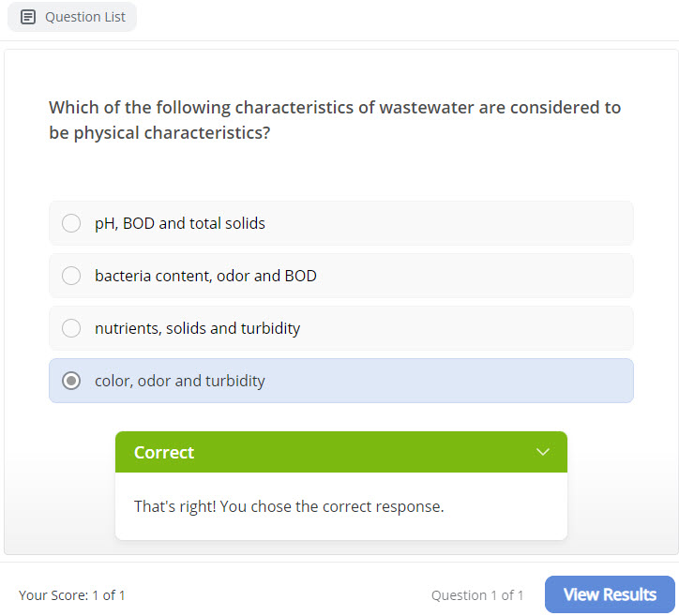Click the 'Correct' heading in green banner
The width and height of the screenshot is (679, 616).
tap(164, 452)
